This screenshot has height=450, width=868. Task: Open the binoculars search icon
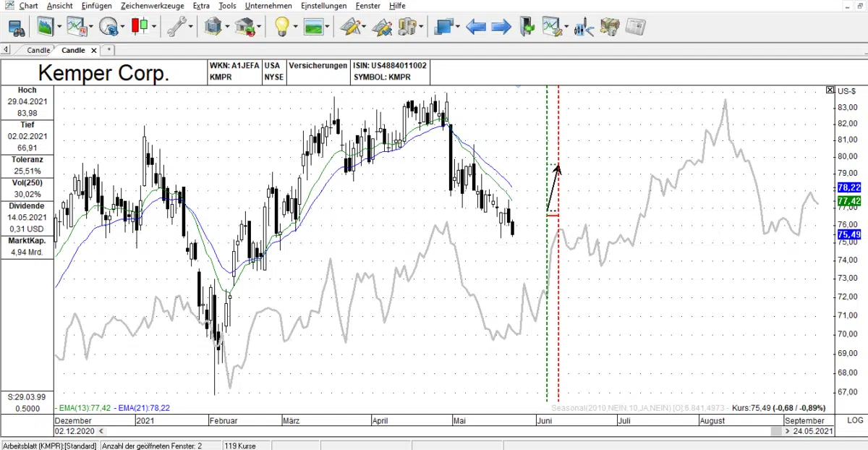coord(17,27)
